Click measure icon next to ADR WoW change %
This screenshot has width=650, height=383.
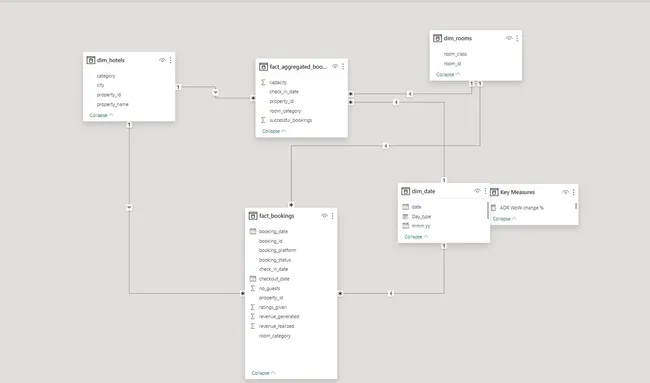pos(493,208)
